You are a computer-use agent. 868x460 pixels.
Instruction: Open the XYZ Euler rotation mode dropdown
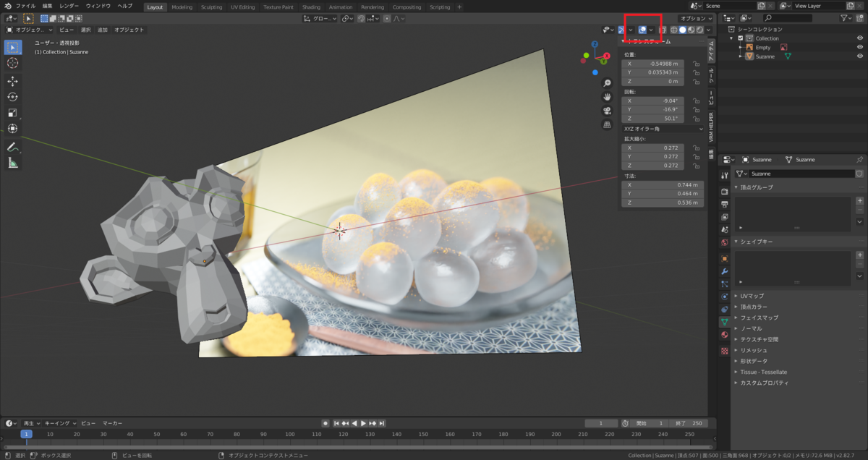point(663,129)
